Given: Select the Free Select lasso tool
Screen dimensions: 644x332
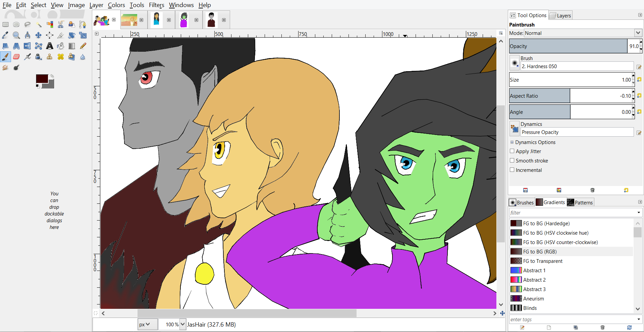Looking at the screenshot, I should (28, 25).
